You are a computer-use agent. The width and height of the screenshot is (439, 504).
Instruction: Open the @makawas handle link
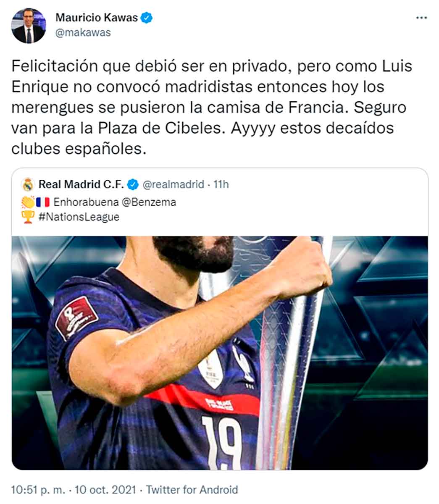tap(83, 33)
